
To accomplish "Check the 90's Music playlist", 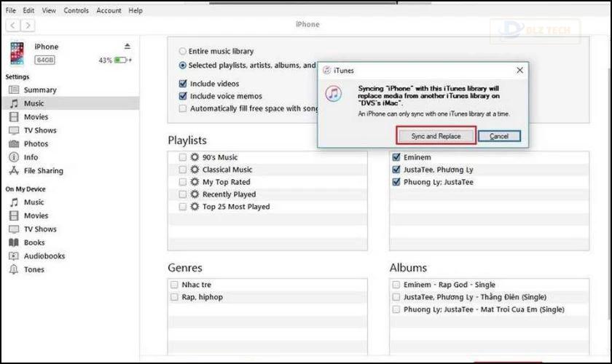I will tap(183, 157).
